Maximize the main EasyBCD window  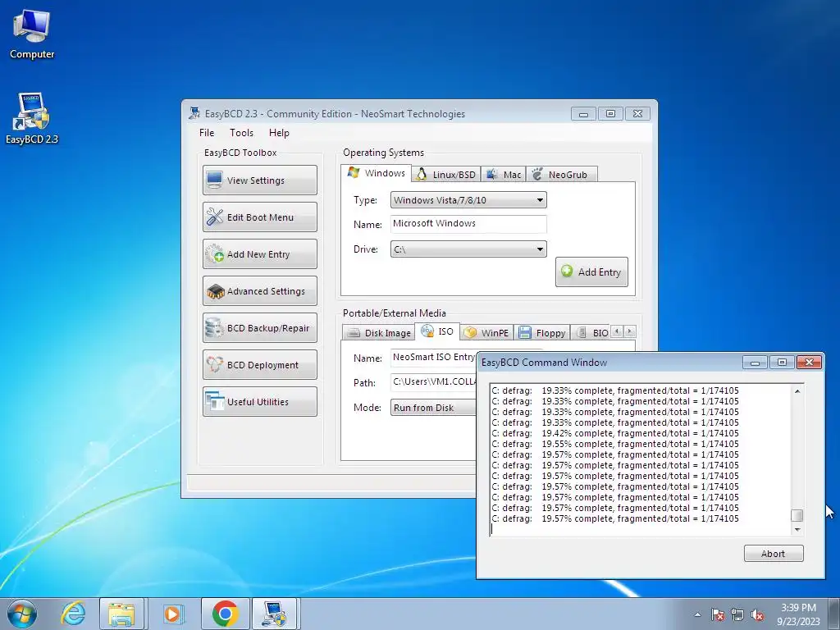[x=610, y=113]
